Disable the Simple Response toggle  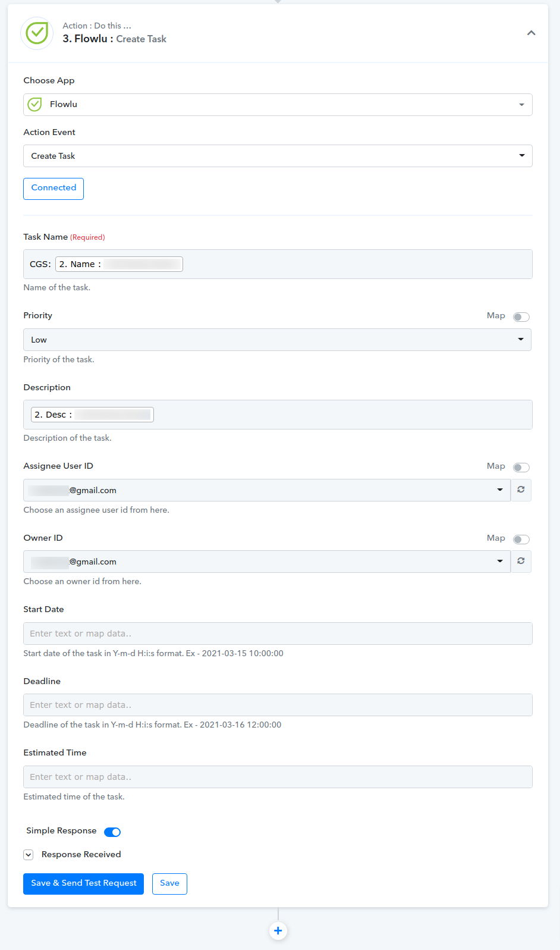(112, 832)
